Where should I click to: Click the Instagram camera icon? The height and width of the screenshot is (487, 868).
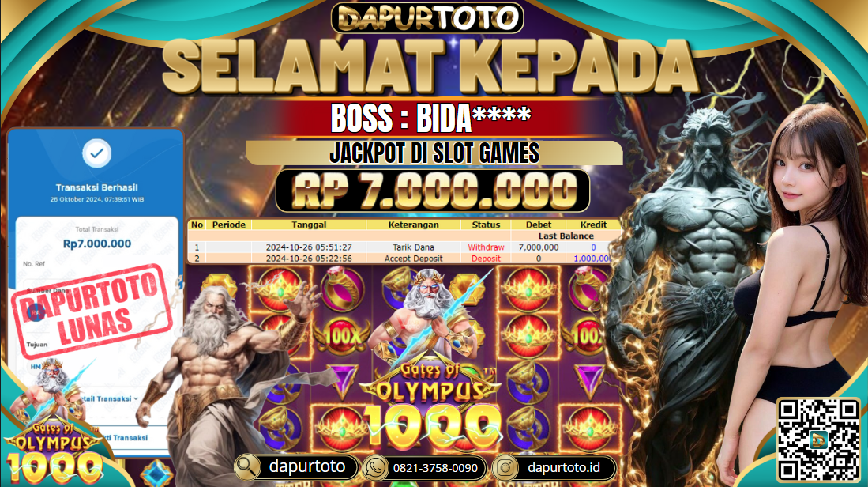pyautogui.click(x=505, y=467)
